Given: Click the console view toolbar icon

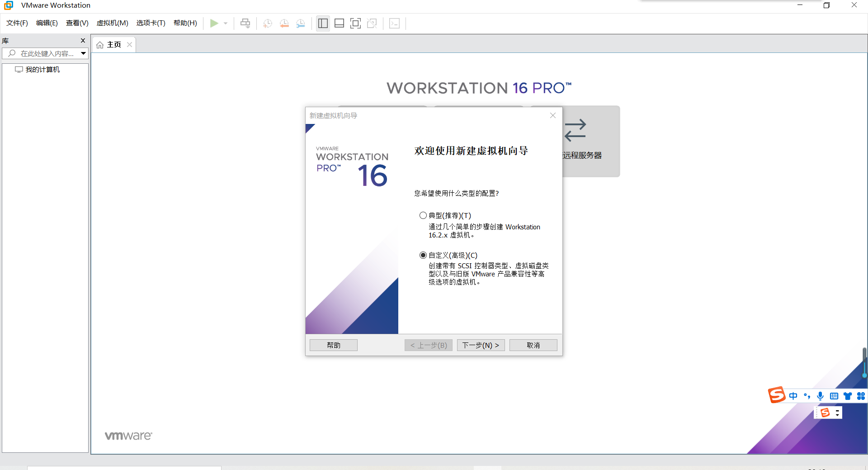Looking at the screenshot, I should click(394, 23).
